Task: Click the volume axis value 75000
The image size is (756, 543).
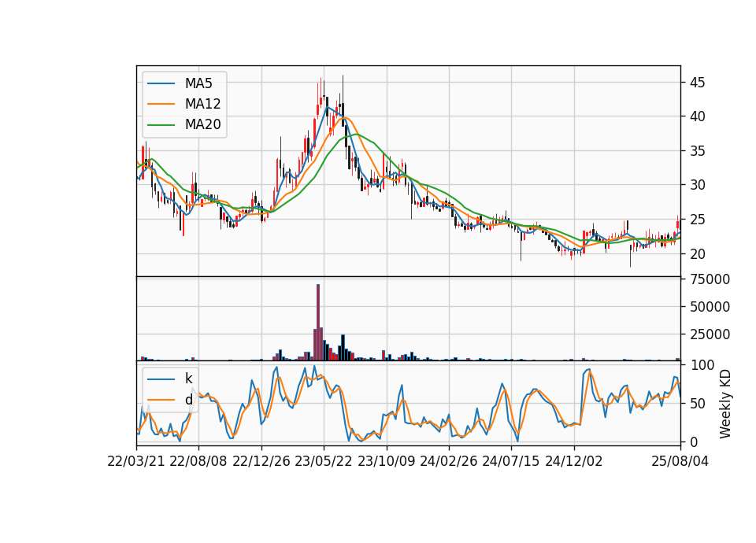Action: click(710, 279)
